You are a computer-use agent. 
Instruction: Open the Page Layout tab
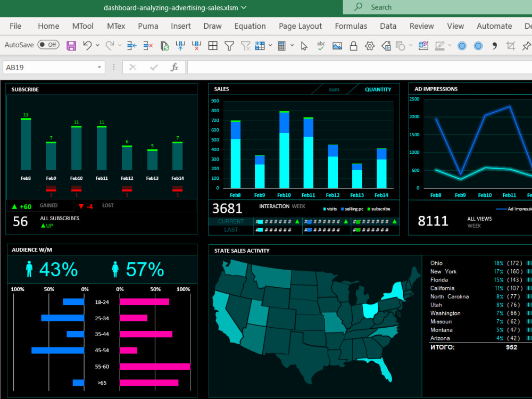(300, 26)
